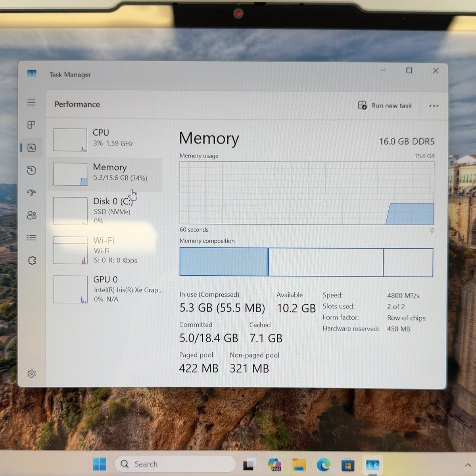
Task: Open the App history page icon
Action: pyautogui.click(x=32, y=171)
